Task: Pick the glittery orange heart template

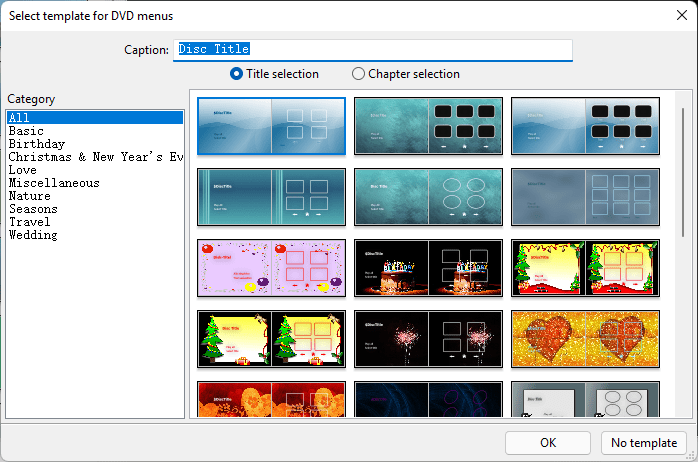Action: pos(585,339)
